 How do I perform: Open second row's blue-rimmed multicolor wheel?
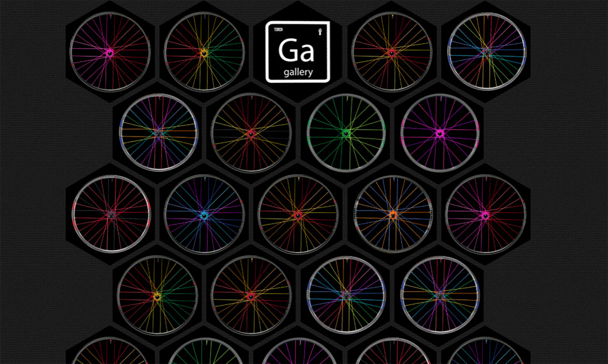click(x=157, y=133)
